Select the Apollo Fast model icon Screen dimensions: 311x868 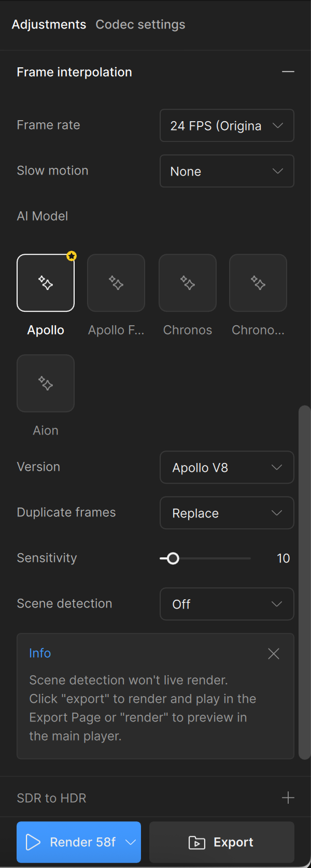click(116, 283)
